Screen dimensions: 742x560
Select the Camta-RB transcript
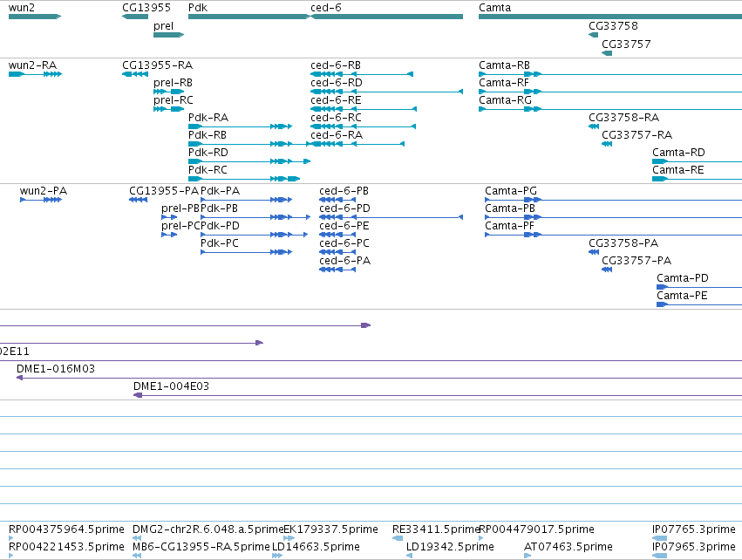coord(610,74)
